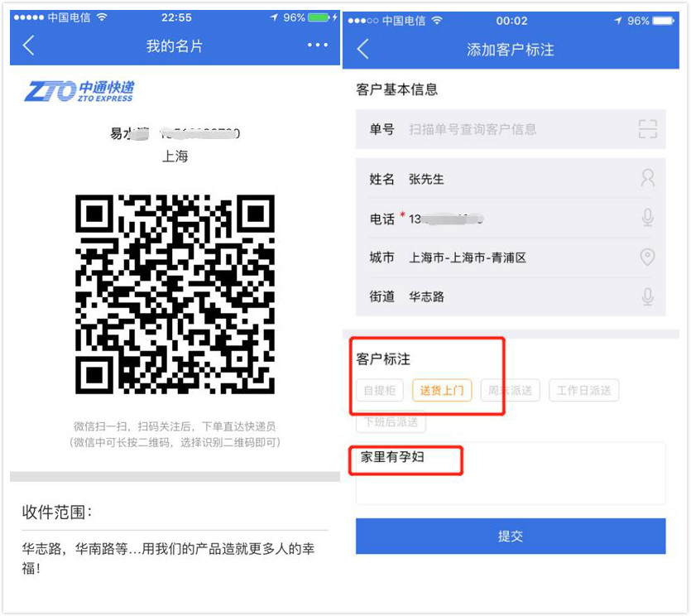The image size is (691, 616).
Task: Select the 周末派送 tag
Action: coord(510,390)
